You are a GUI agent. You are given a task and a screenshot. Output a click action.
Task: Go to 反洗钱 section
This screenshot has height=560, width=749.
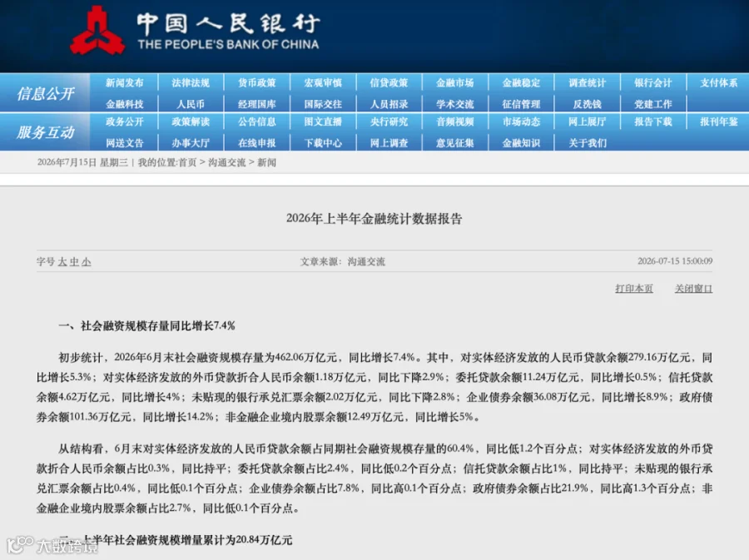[x=587, y=104]
